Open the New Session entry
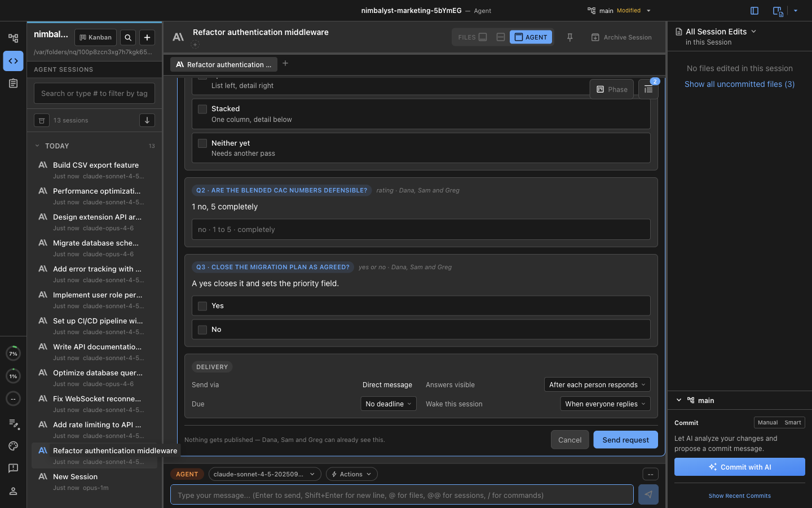Screen dimensions: 812x508 coord(94,481)
